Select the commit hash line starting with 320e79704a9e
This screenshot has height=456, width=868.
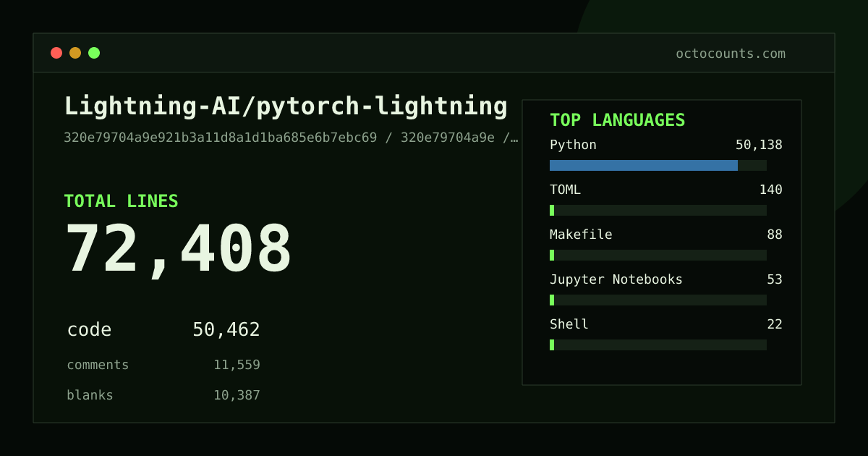291,138
